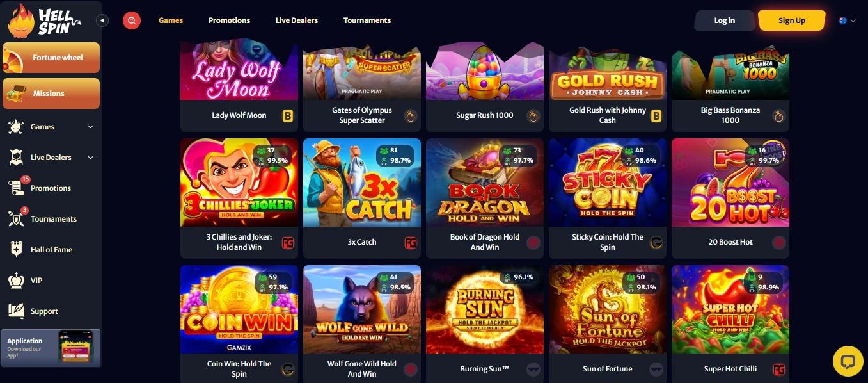
Task: Click the red search icon
Action: tap(132, 20)
